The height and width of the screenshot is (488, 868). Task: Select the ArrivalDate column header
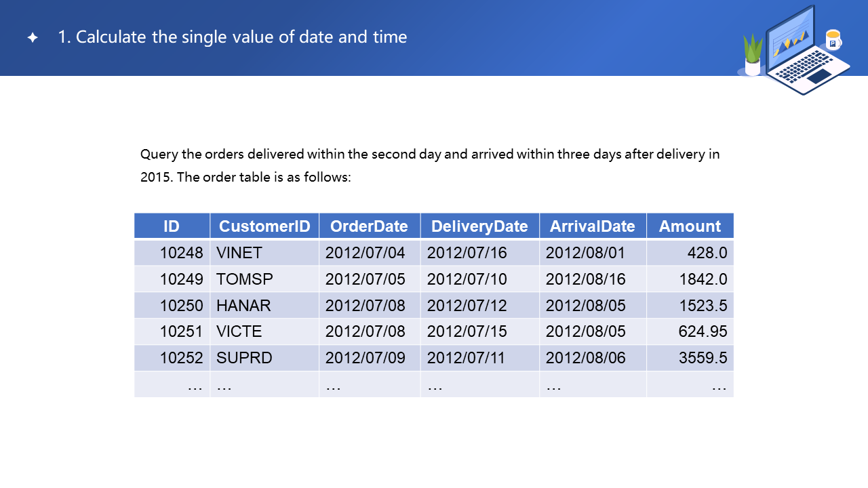[592, 226]
